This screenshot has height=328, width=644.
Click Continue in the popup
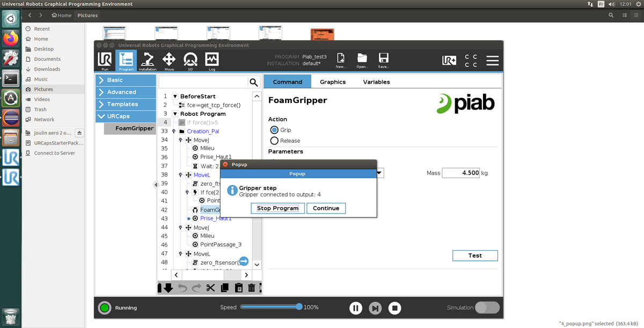[x=326, y=208]
